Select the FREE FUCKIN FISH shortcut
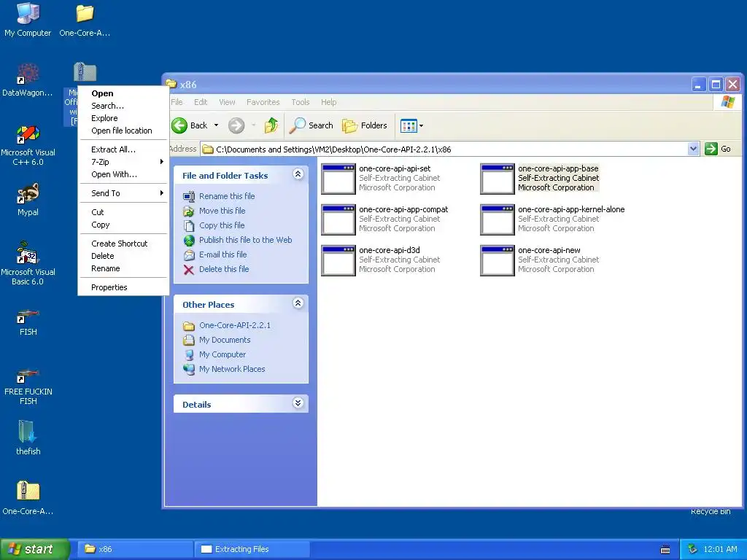Viewport: 747px width, 560px height. click(28, 386)
